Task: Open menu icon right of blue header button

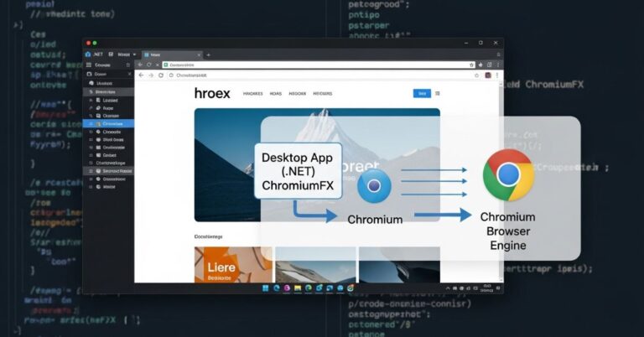Action: (438, 94)
